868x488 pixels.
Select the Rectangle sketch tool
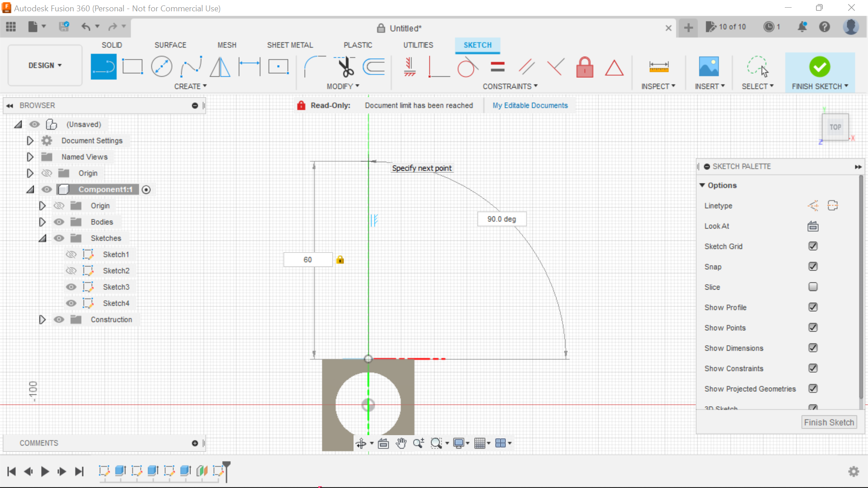click(x=132, y=66)
